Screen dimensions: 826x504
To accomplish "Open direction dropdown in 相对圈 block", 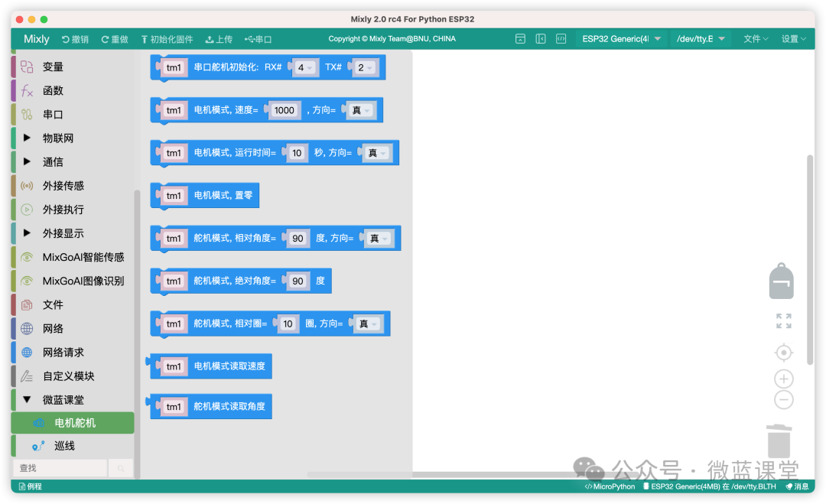I will tap(369, 324).
